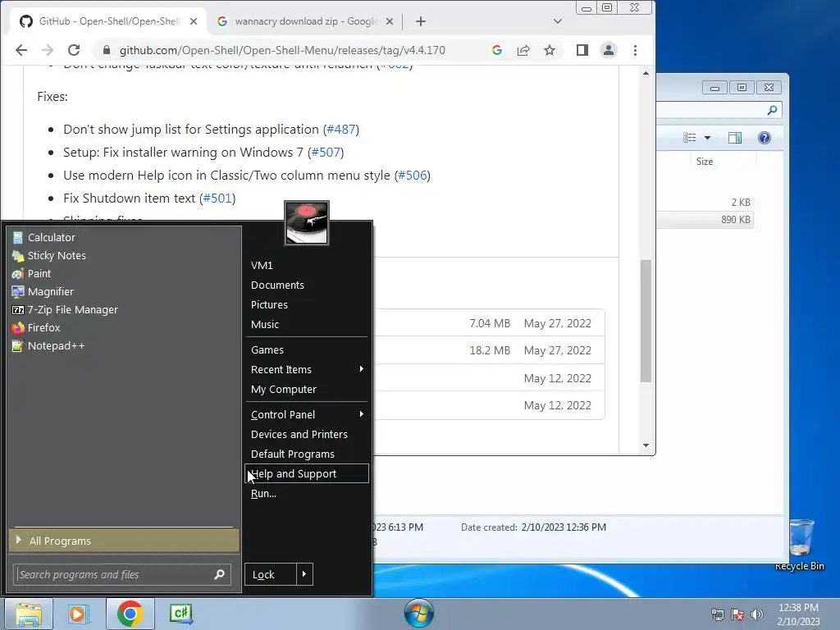840x630 pixels.
Task: Close the GitHub Open-Shell tab
Action: click(x=194, y=21)
